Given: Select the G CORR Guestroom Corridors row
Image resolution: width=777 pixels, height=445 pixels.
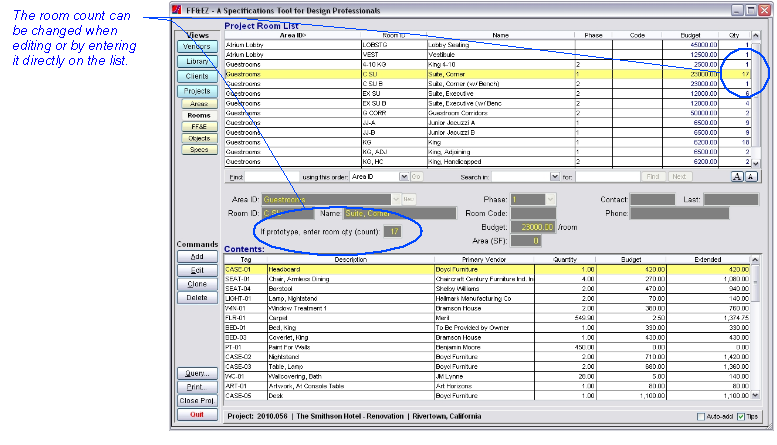Looking at the screenshot, I should (488, 113).
